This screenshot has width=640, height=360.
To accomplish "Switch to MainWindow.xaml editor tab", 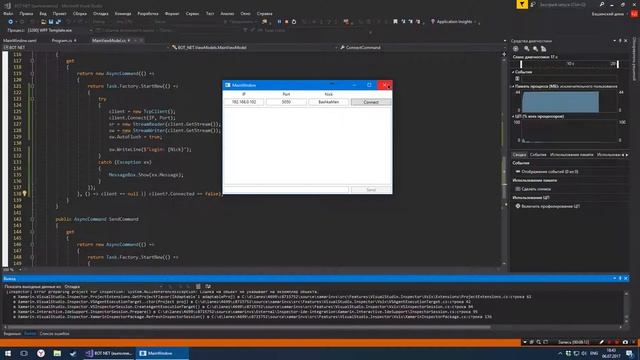I will coord(20,40).
